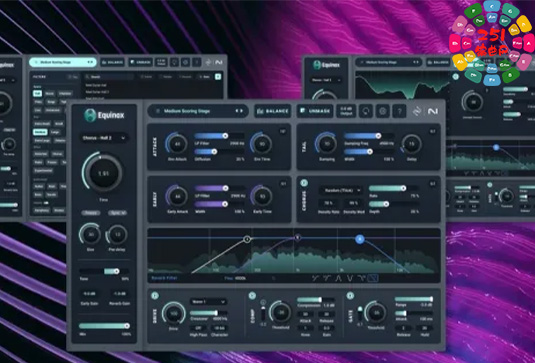Adjust Width slider in Tail panel
Image resolution: width=535 pixels, height=363 pixels.
[369, 151]
